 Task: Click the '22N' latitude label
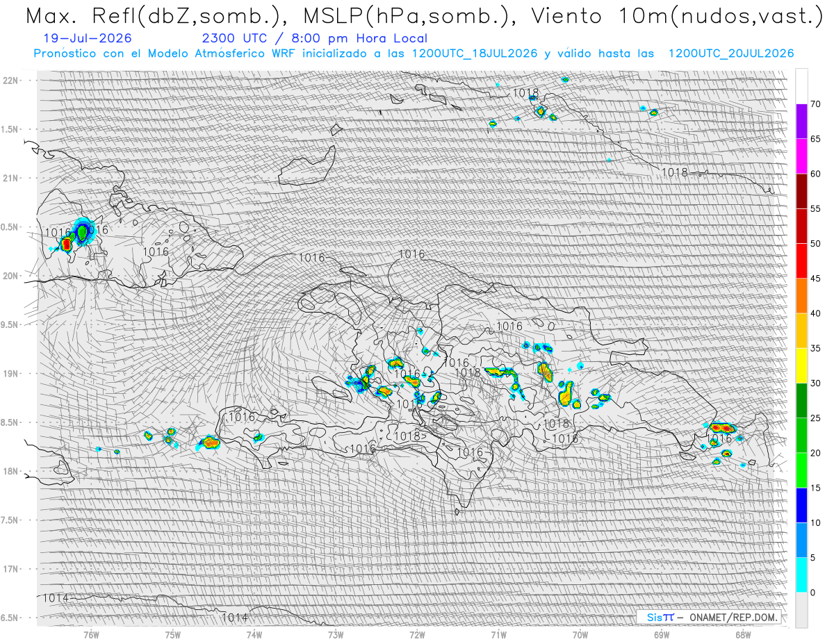10,81
